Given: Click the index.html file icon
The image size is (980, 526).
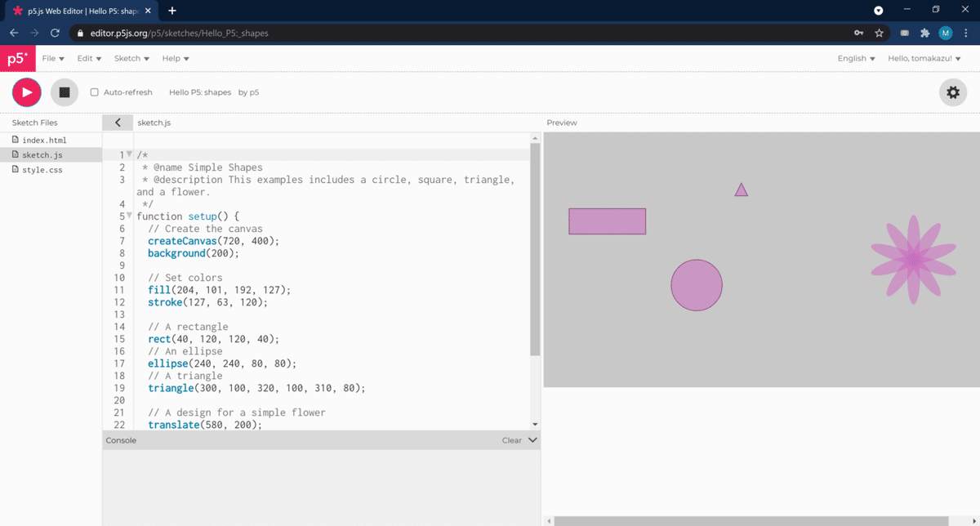Looking at the screenshot, I should 16,140.
